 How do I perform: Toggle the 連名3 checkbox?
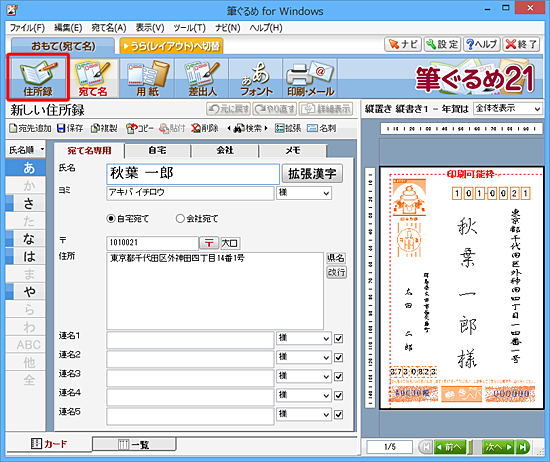338,376
